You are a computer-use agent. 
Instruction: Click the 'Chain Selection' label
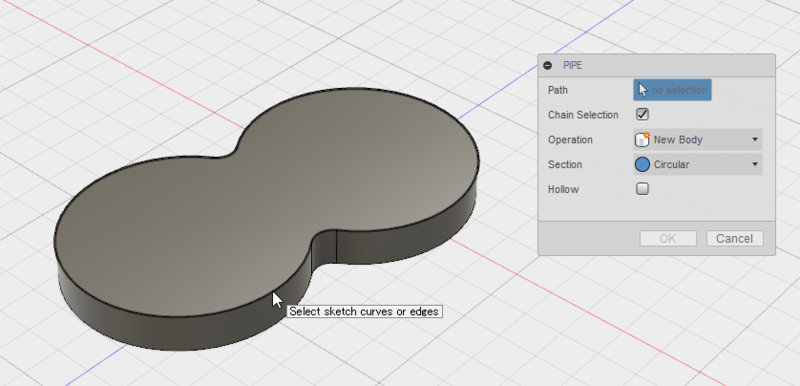583,115
